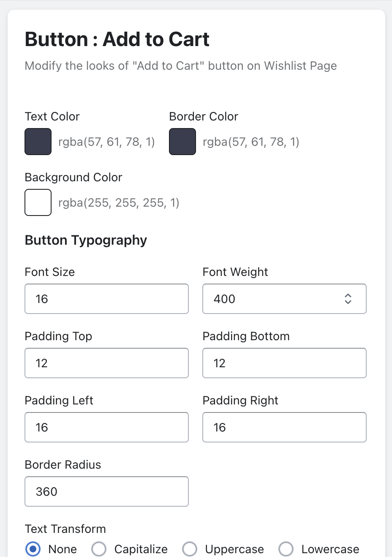Select the Uppercase text transform option
The width and height of the screenshot is (392, 557).
[190, 549]
